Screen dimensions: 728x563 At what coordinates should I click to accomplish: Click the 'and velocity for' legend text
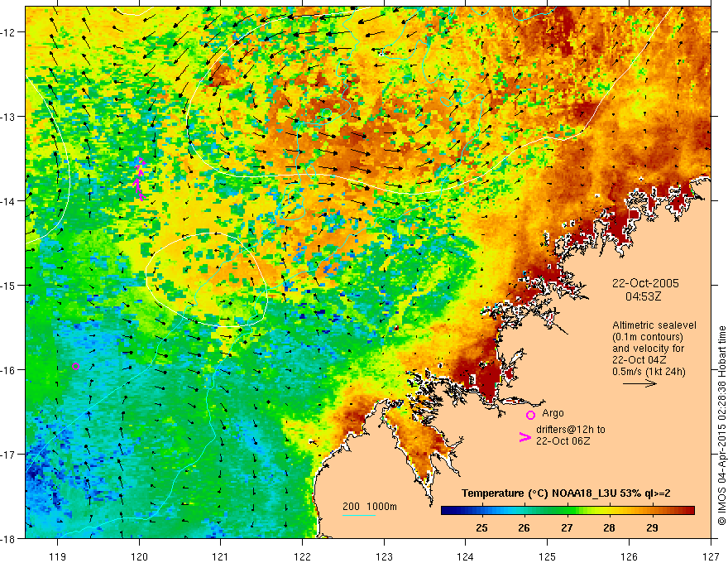tap(648, 349)
